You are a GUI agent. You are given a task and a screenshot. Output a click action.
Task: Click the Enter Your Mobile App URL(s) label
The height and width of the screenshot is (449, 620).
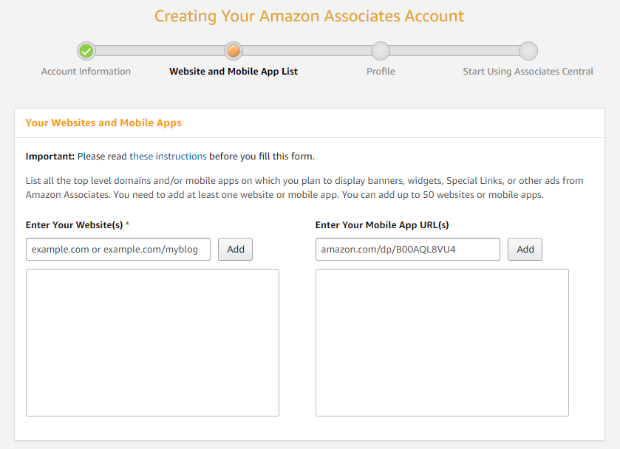pyautogui.click(x=382, y=225)
